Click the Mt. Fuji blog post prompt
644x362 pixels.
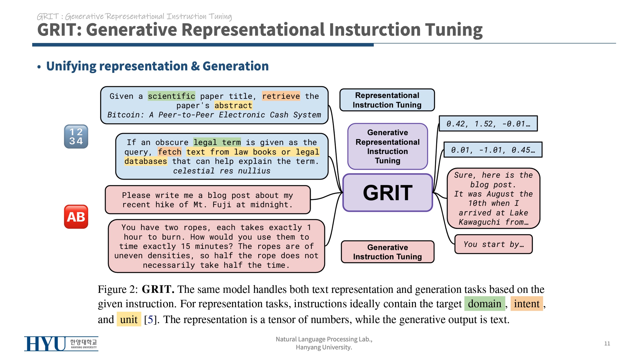(x=208, y=200)
